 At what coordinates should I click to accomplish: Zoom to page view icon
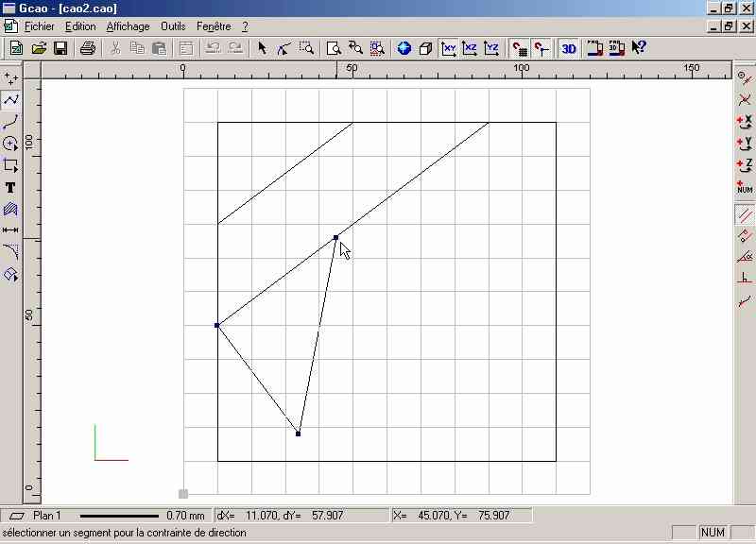point(334,48)
